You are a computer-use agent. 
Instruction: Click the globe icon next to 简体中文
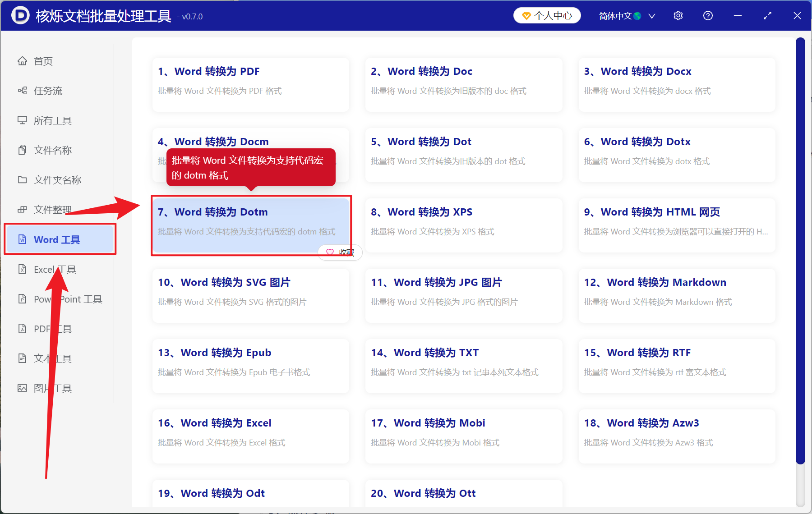click(x=637, y=16)
